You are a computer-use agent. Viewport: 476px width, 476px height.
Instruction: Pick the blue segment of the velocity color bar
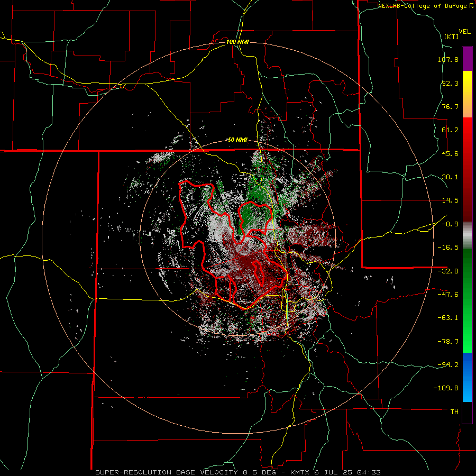(467, 377)
